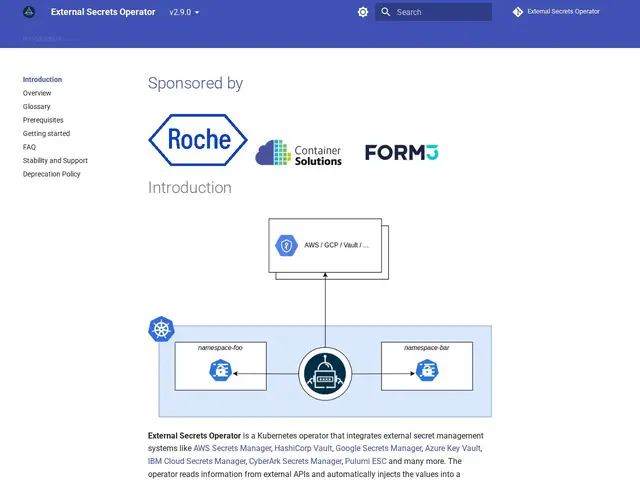Click the 'namespace-bar' label
This screenshot has width=640, height=480.
click(x=427, y=348)
